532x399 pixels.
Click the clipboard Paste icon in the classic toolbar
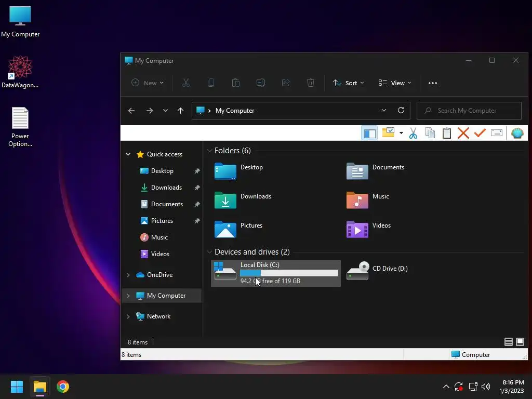(x=447, y=133)
